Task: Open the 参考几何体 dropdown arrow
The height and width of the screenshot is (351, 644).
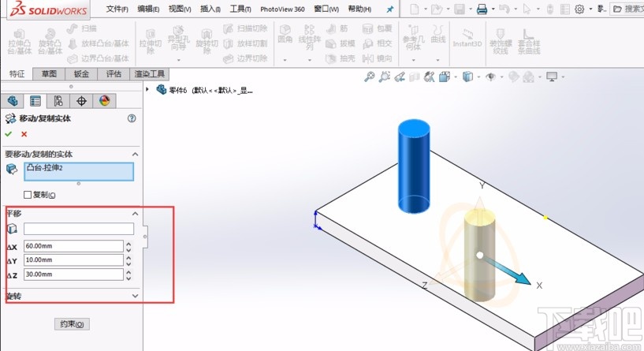Action: [413, 60]
